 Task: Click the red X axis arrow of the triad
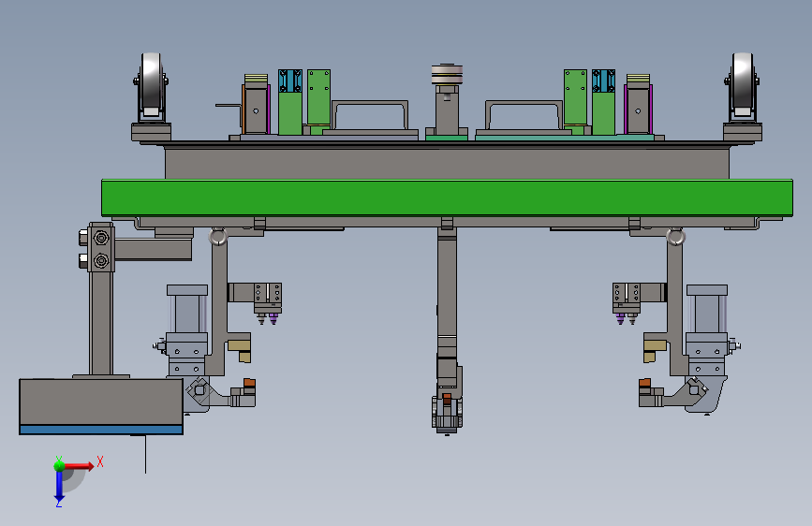pyautogui.click(x=80, y=466)
